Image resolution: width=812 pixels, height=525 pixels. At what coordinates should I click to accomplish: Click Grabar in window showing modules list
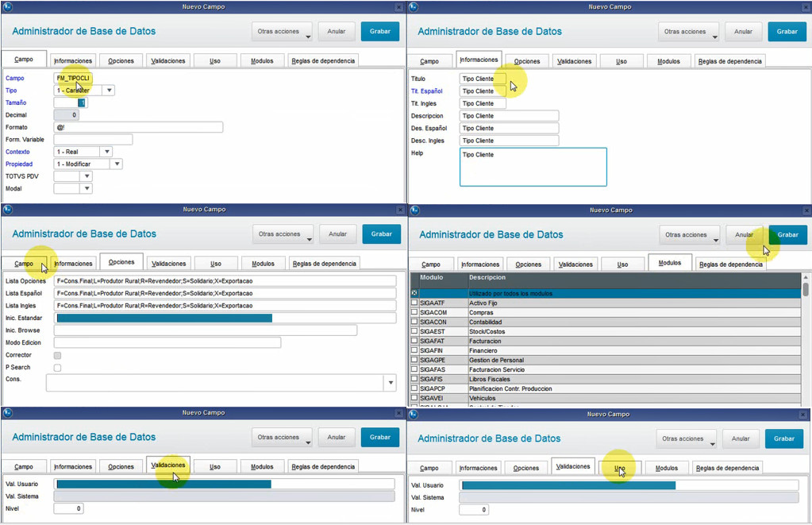tap(788, 235)
